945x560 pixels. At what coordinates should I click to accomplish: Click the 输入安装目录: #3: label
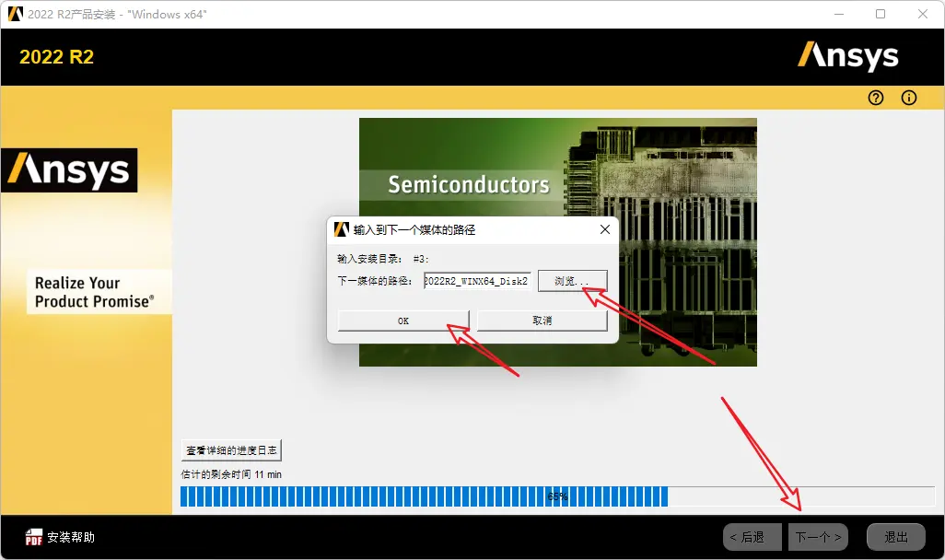click(383, 259)
